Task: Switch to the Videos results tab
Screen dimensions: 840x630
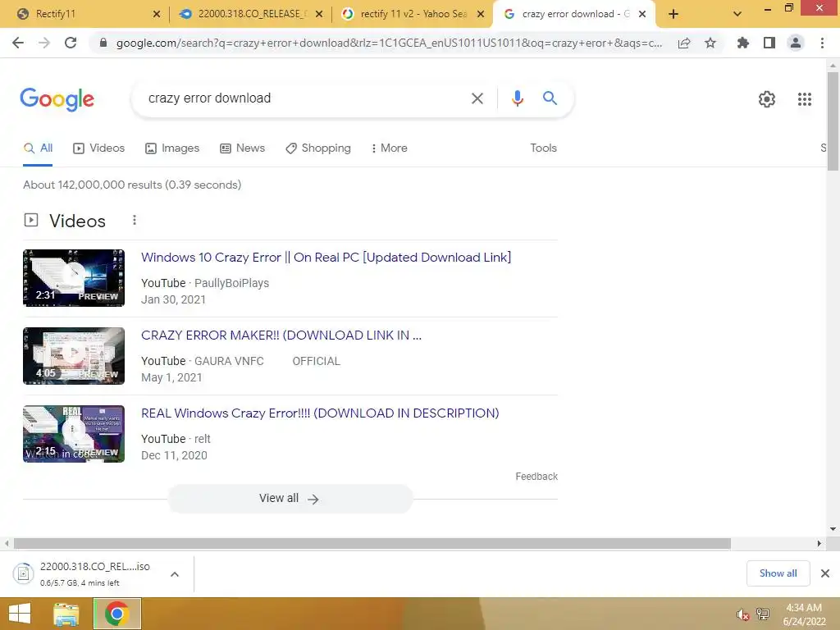Action: 99,148
